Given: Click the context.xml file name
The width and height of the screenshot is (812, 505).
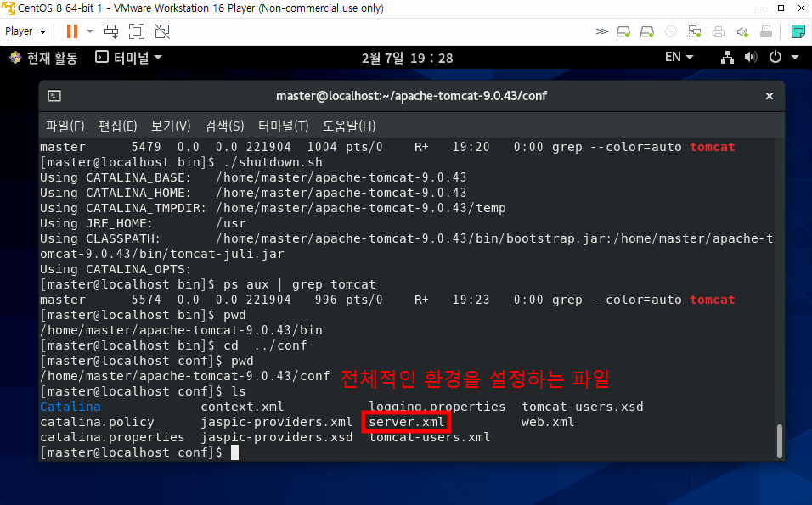Looking at the screenshot, I should (242, 407).
